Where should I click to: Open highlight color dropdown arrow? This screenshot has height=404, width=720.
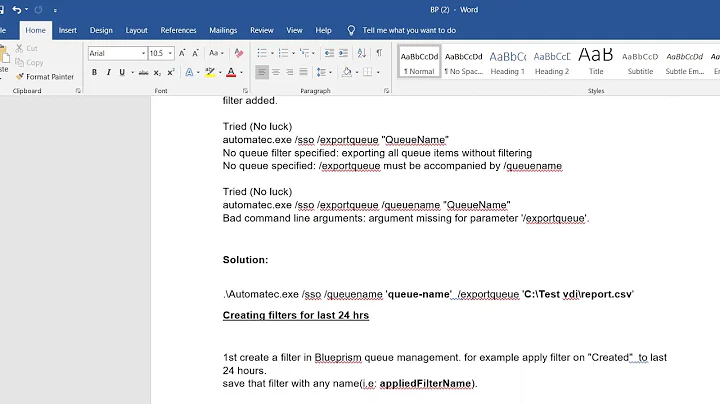tap(220, 72)
